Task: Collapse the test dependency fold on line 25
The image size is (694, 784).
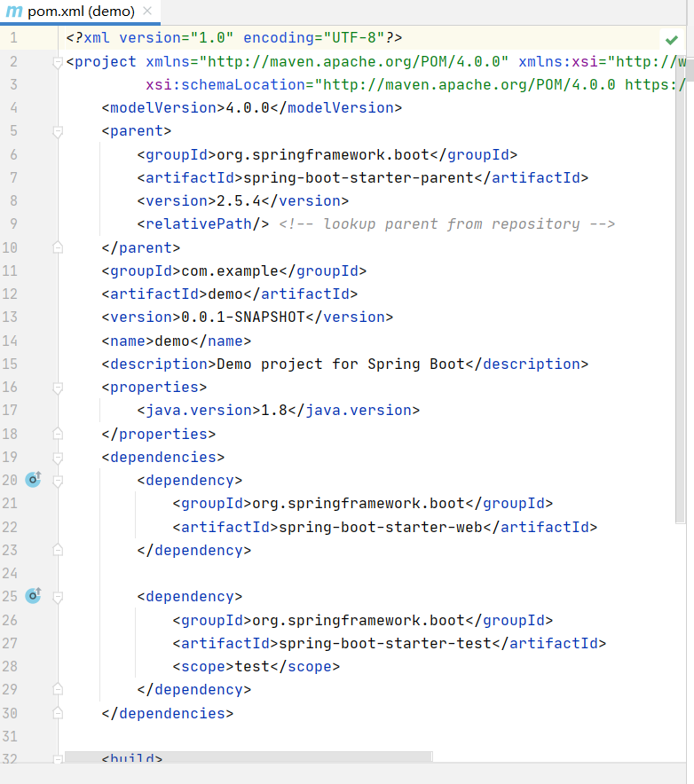Action: point(58,597)
